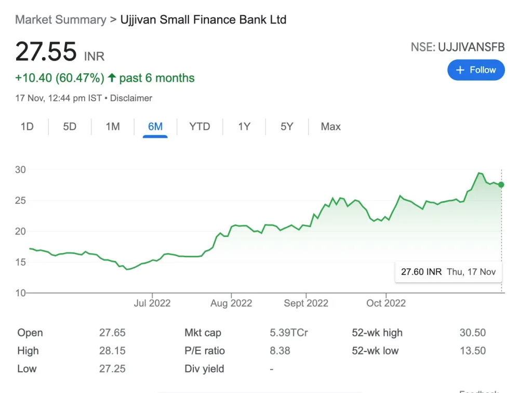Click the Aug 2022 axis label
532x393 pixels.
(x=231, y=303)
